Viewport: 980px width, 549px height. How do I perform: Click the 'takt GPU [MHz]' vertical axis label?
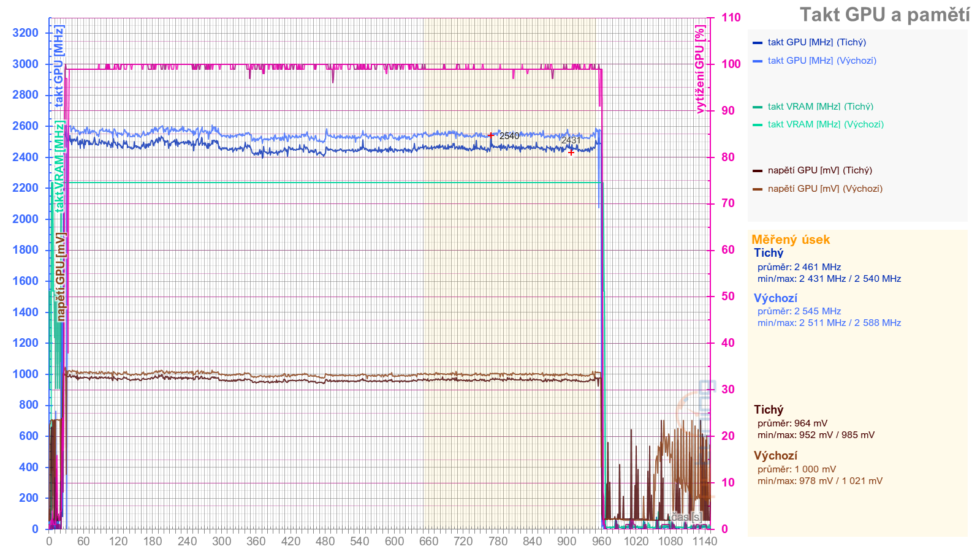[59, 66]
